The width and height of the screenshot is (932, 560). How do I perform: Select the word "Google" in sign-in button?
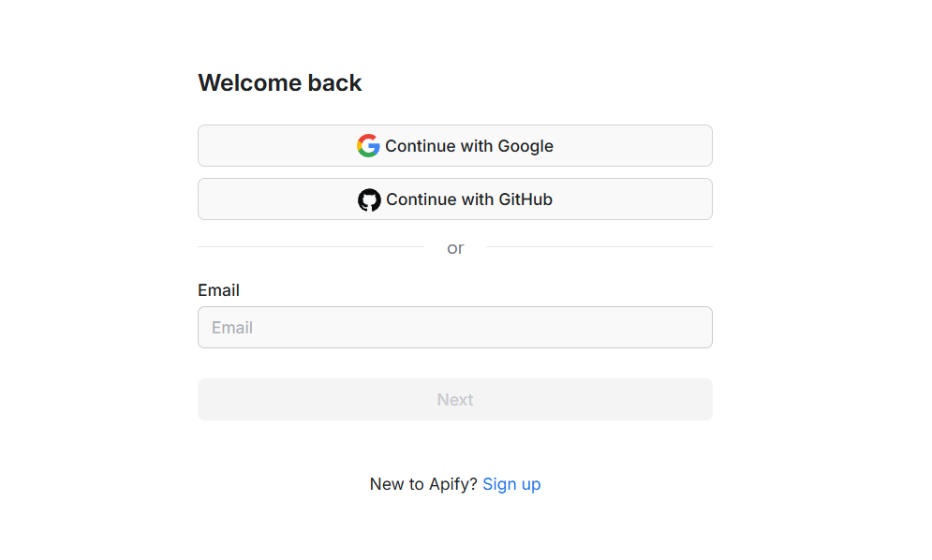[525, 146]
